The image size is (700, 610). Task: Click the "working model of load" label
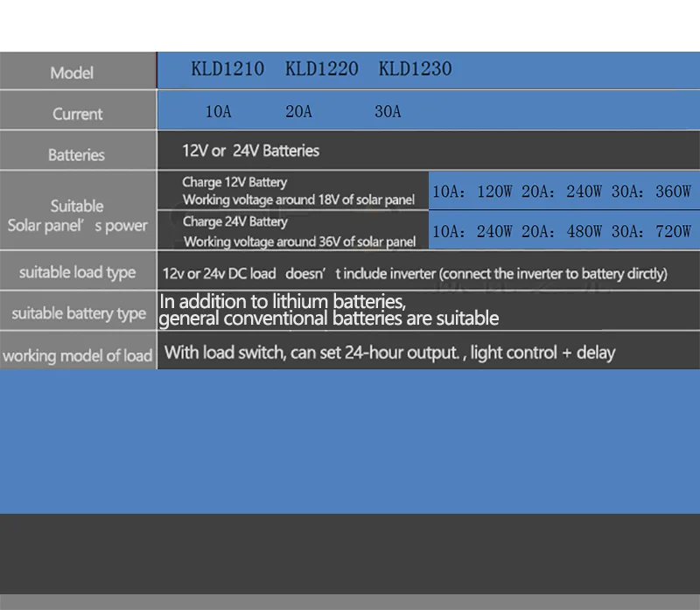(x=78, y=356)
